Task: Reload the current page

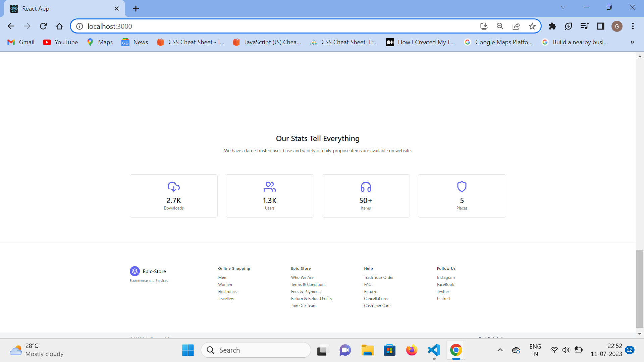Action: pos(43,26)
